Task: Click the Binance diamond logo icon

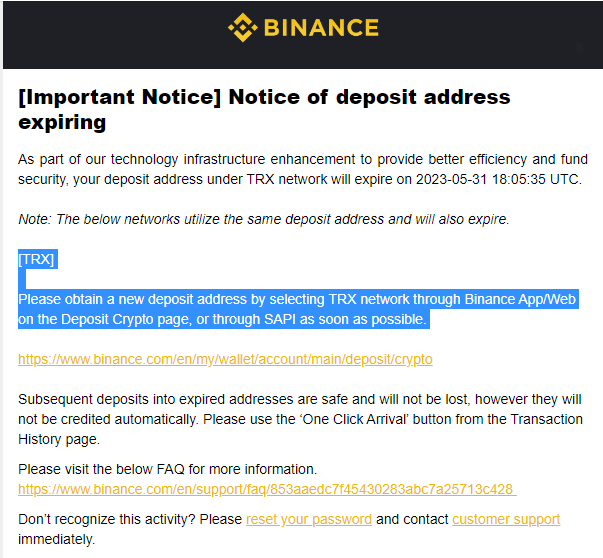Action: pos(243,28)
